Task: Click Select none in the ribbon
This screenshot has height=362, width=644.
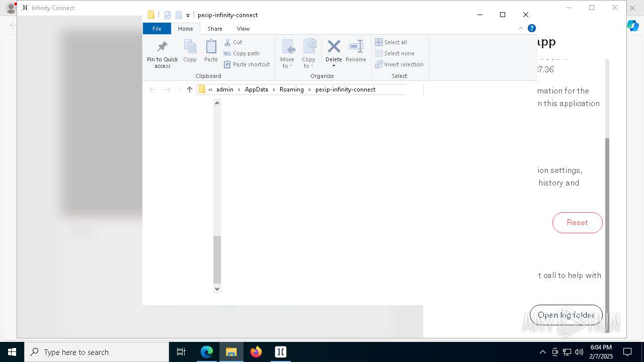Action: 395,53
